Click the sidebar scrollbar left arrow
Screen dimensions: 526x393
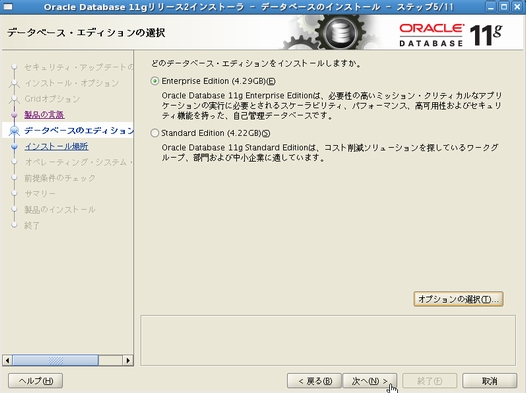[7, 360]
